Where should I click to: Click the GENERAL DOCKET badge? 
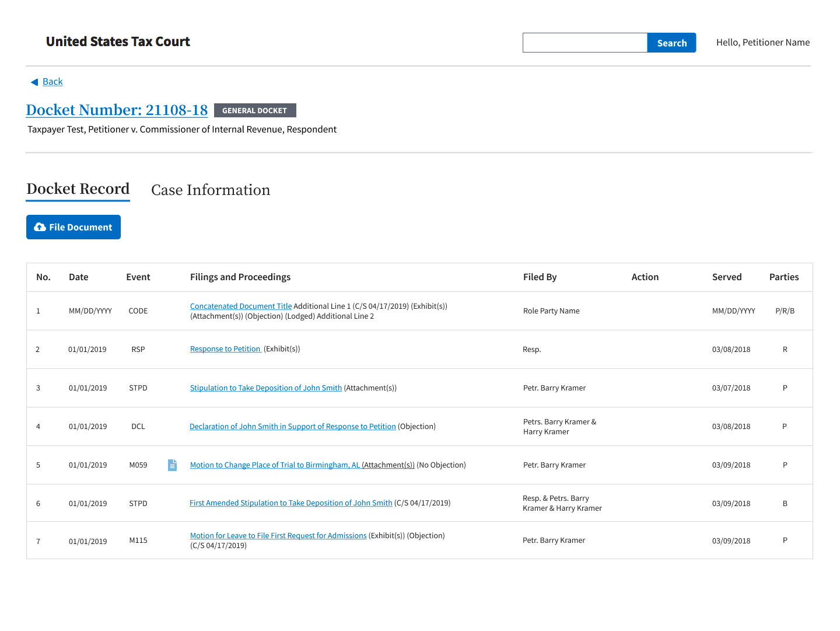point(255,110)
